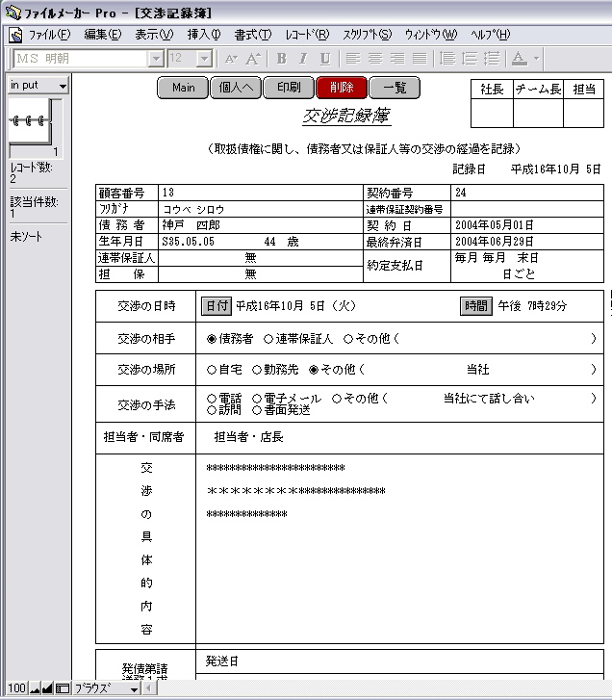Screen dimensions: 612x700
Task: Select the 自宅 radio button
Action: (x=212, y=370)
